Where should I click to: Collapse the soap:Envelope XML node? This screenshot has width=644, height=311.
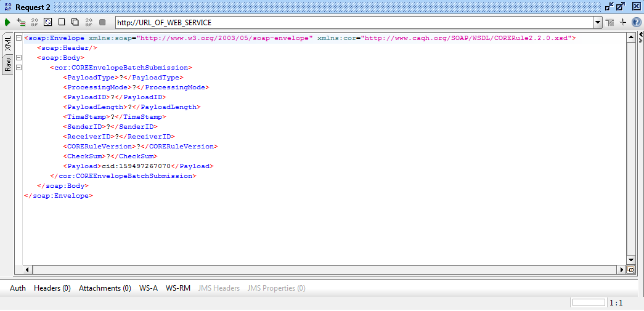pyautogui.click(x=19, y=38)
